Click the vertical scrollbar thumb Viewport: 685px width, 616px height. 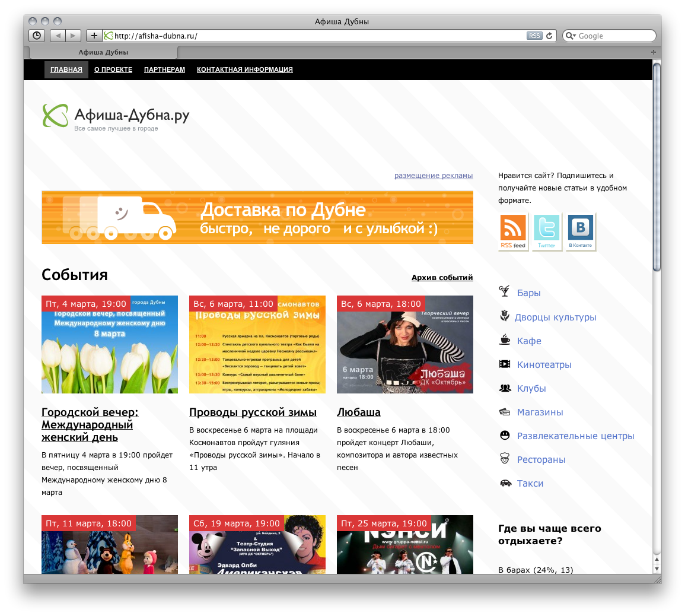pyautogui.click(x=657, y=167)
